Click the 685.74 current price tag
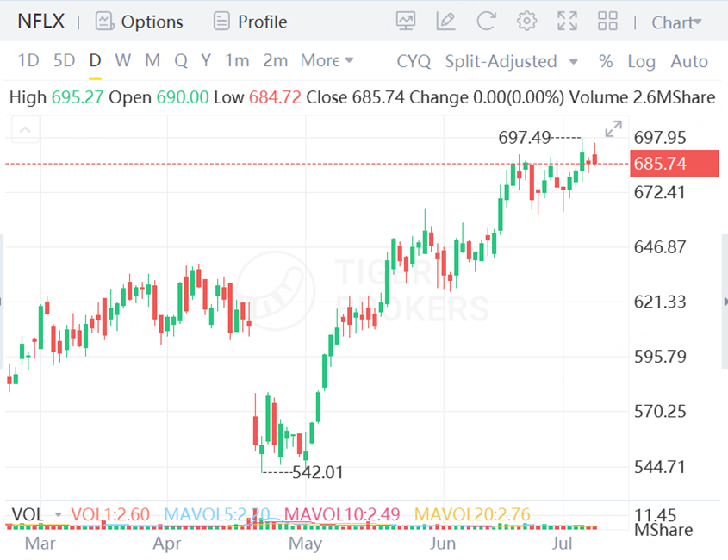This screenshot has width=728, height=560. coord(674,164)
